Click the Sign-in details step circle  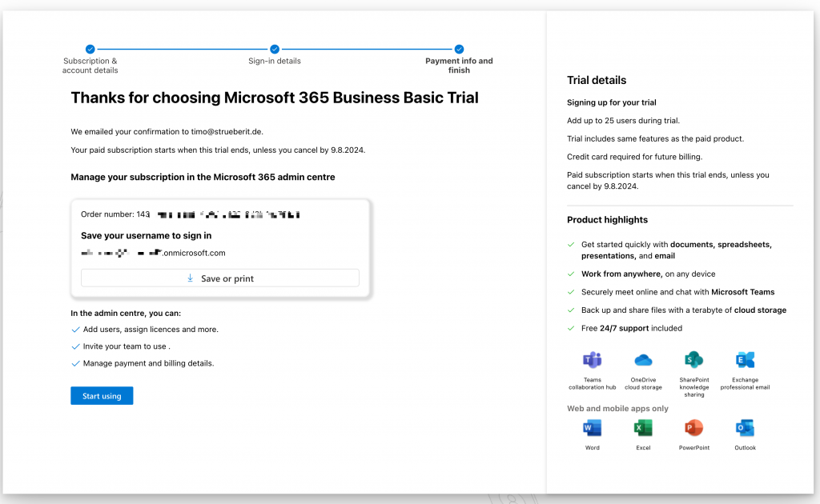275,49
